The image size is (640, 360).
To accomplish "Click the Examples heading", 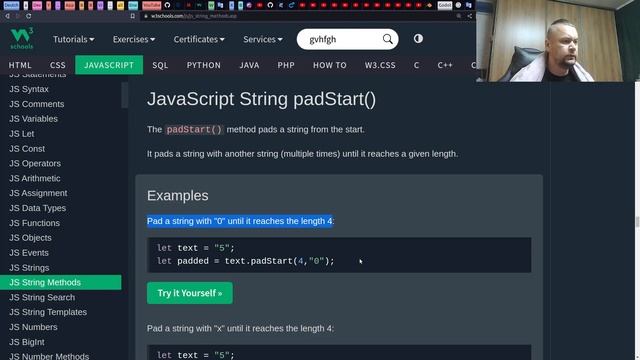I will point(178,196).
